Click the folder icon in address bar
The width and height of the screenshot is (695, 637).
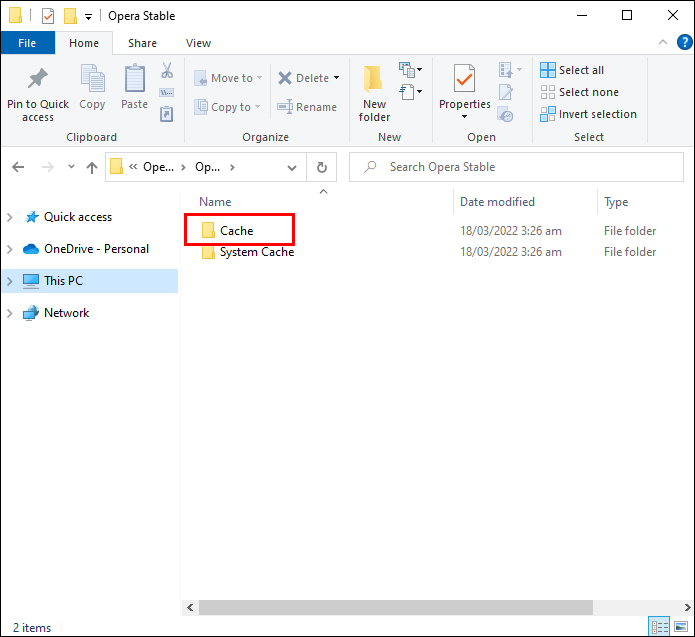116,167
